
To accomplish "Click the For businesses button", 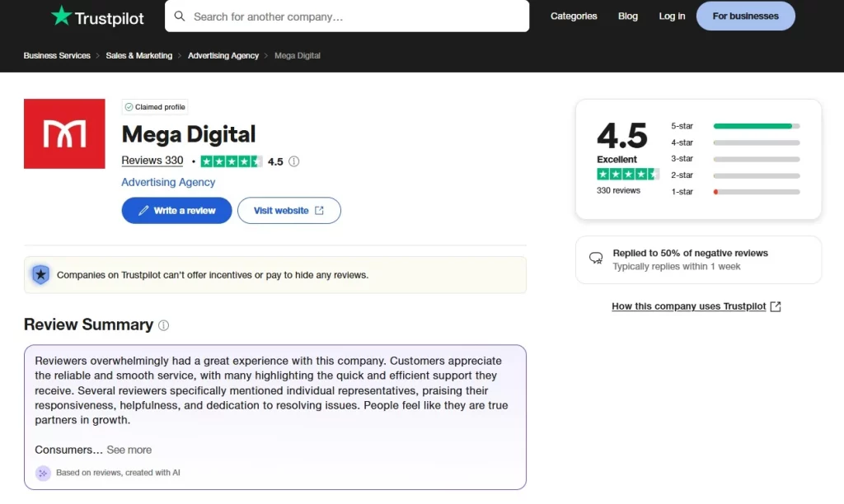I will [745, 16].
